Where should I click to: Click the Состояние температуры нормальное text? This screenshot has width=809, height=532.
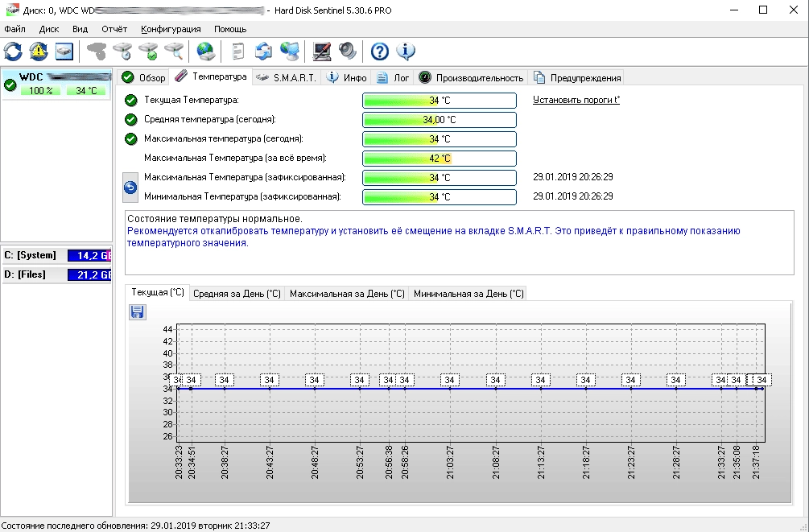pyautogui.click(x=215, y=219)
